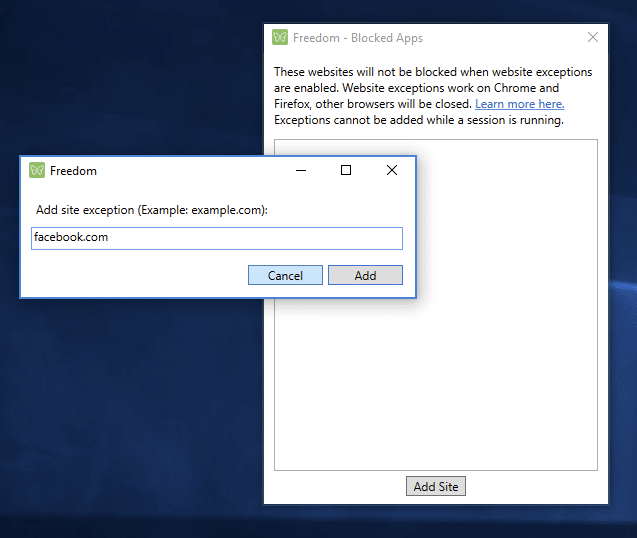
Task: Click the Freedom butterfly icon in the small dialog
Action: click(37, 171)
